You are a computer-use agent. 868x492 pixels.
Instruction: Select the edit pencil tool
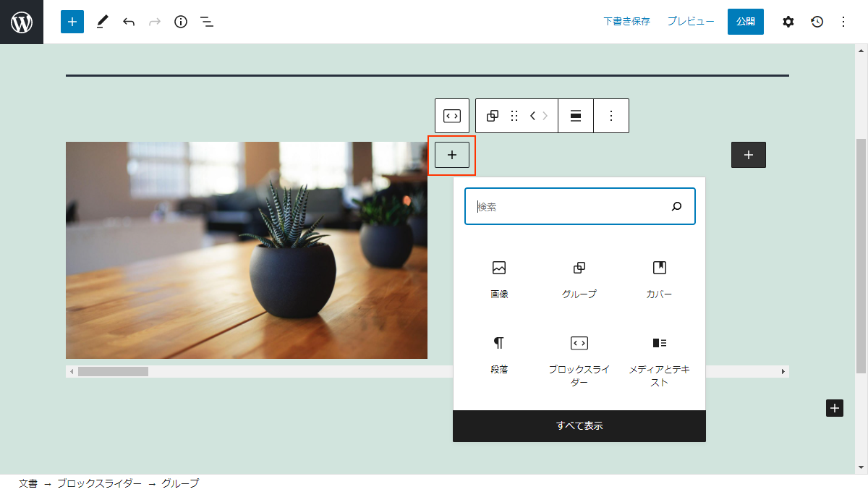102,22
